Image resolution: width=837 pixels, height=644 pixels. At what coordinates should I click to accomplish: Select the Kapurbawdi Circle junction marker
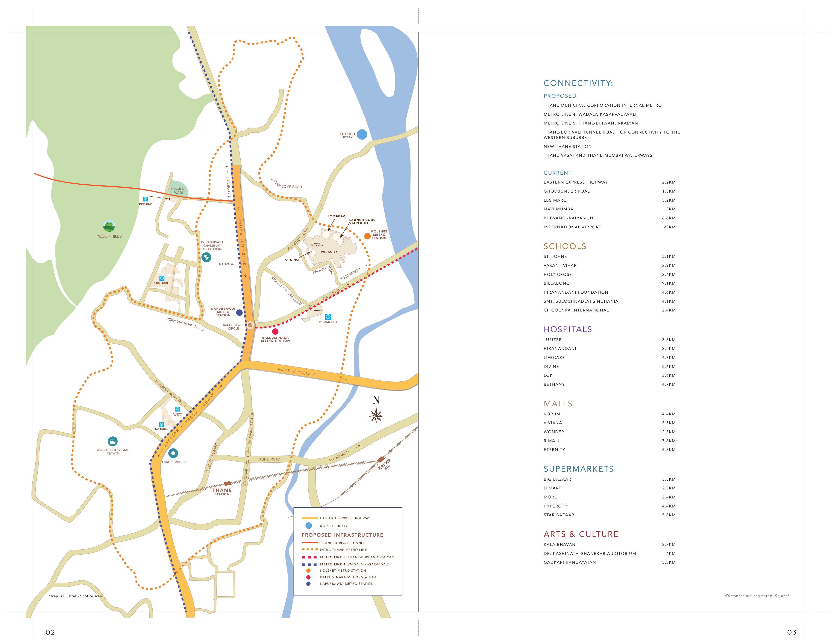click(250, 325)
